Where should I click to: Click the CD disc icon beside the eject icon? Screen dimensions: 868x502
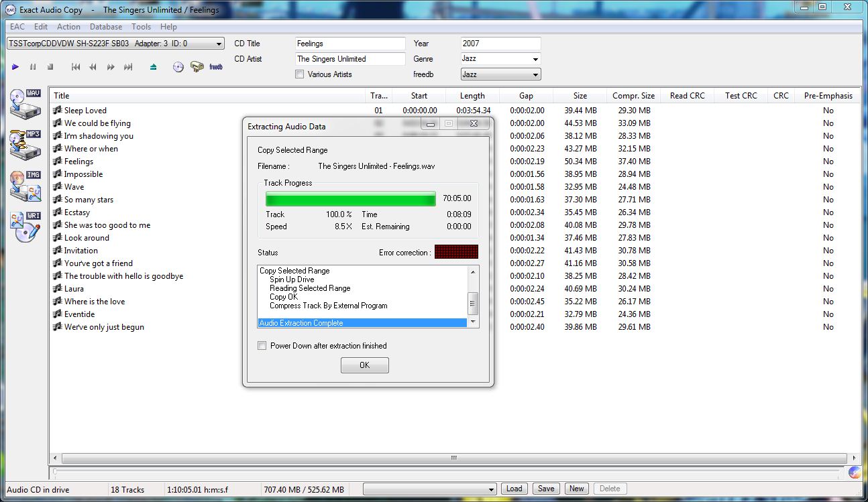point(178,67)
